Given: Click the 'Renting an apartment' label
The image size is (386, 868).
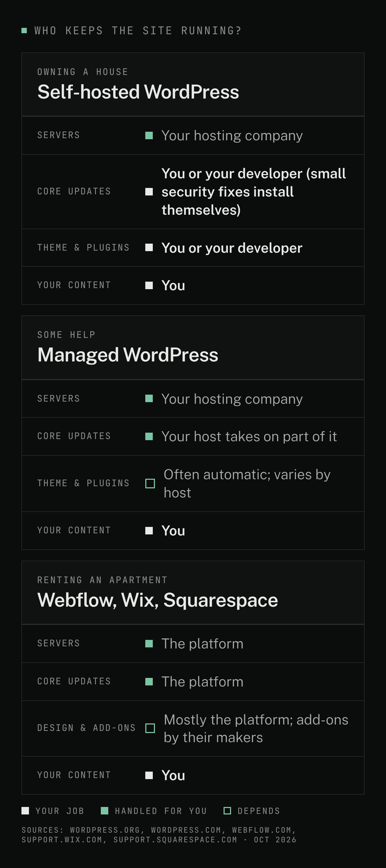Looking at the screenshot, I should [103, 580].
